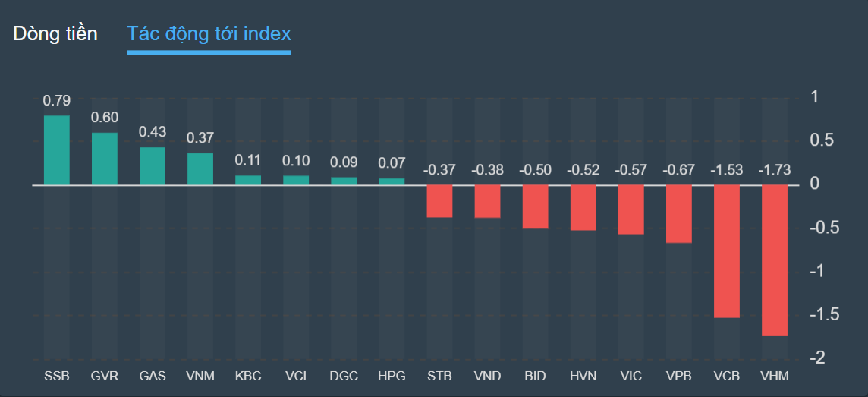This screenshot has height=397, width=868.
Task: Select the red VCB bar
Action: click(x=727, y=251)
